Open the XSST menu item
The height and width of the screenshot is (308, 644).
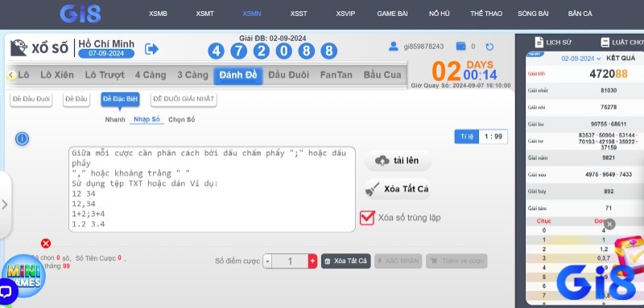(x=299, y=14)
